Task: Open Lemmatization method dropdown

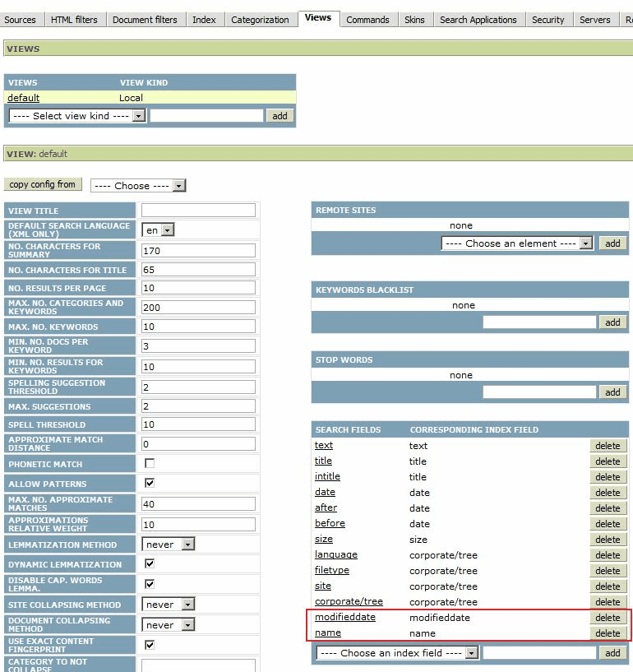Action: (169, 545)
